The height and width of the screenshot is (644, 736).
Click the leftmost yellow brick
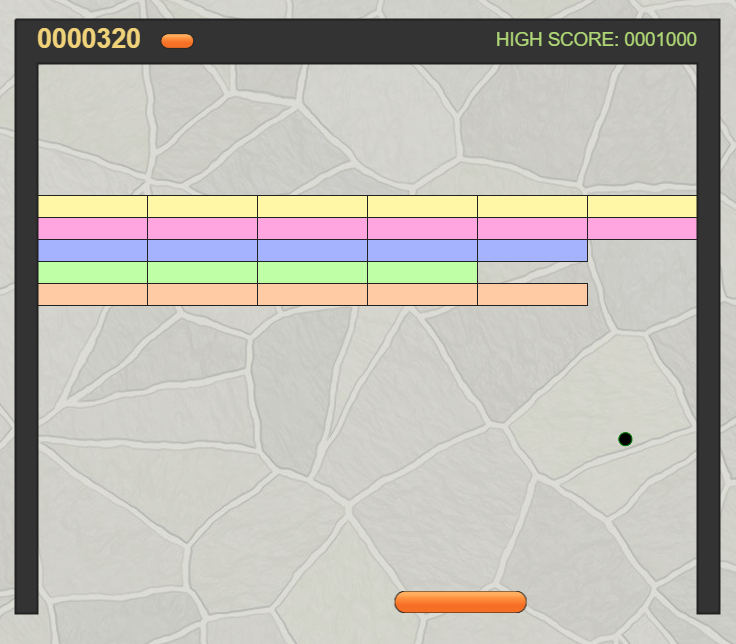pos(92,207)
